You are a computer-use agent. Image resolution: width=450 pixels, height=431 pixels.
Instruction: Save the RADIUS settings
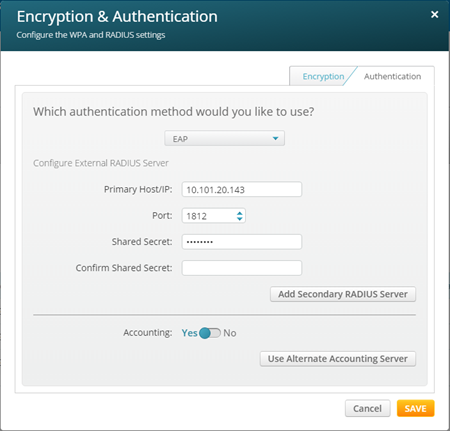(415, 408)
